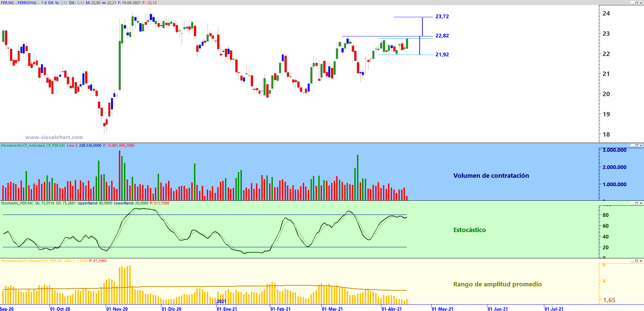The image size is (644, 311).
Task: Close the Stochastic indicator panel
Action: coord(641,203)
